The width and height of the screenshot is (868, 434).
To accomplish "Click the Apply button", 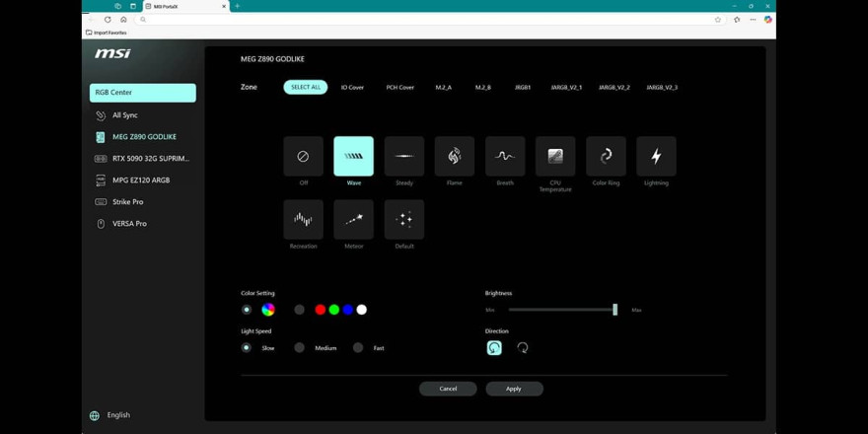I will coord(514,389).
